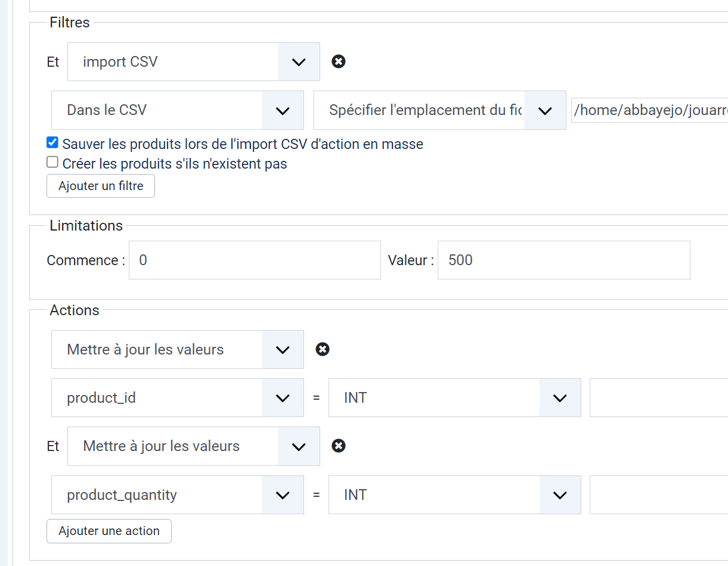Open the first Mettre à jour les valeurs dropdown
The height and width of the screenshot is (566, 728).
click(177, 349)
